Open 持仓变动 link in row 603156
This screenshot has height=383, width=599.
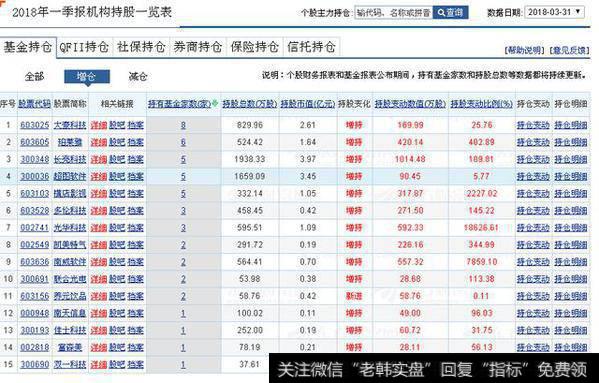[x=533, y=296]
